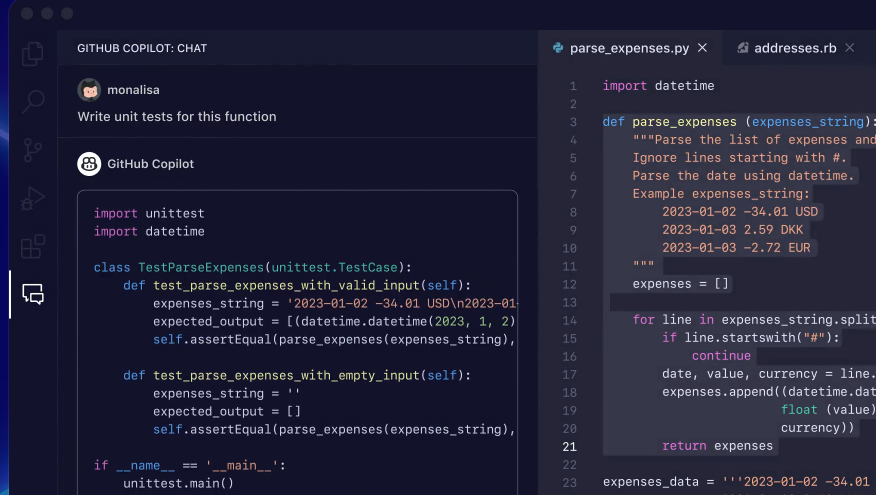This screenshot has width=876, height=495.
Task: Click the Python icon on parse_expenses.py tab
Action: (558, 48)
